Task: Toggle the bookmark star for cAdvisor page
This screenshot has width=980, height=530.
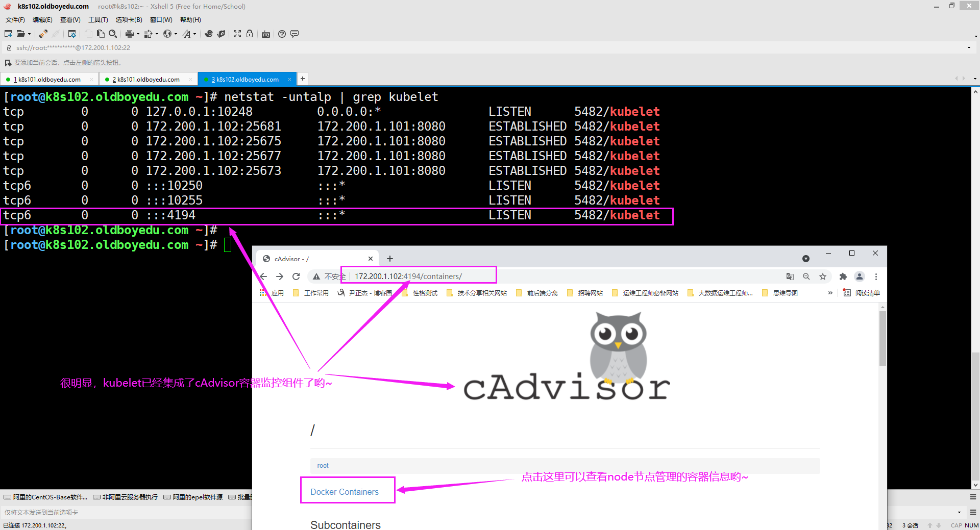Action: (x=823, y=276)
